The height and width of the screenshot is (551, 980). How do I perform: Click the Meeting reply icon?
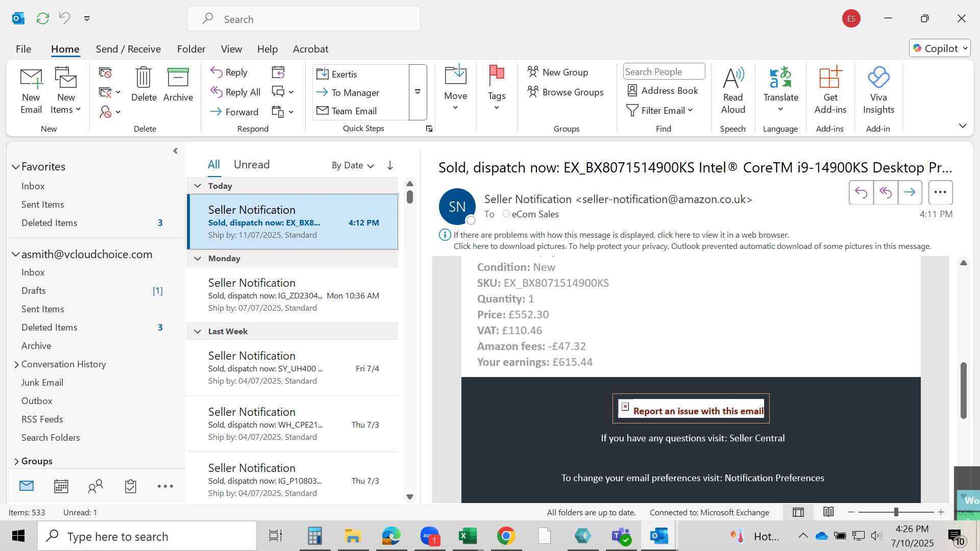point(278,72)
